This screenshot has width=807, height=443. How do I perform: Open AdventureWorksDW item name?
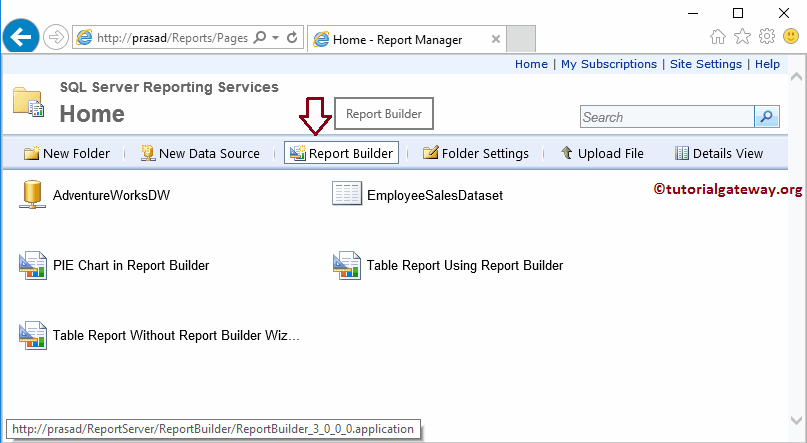coord(111,195)
